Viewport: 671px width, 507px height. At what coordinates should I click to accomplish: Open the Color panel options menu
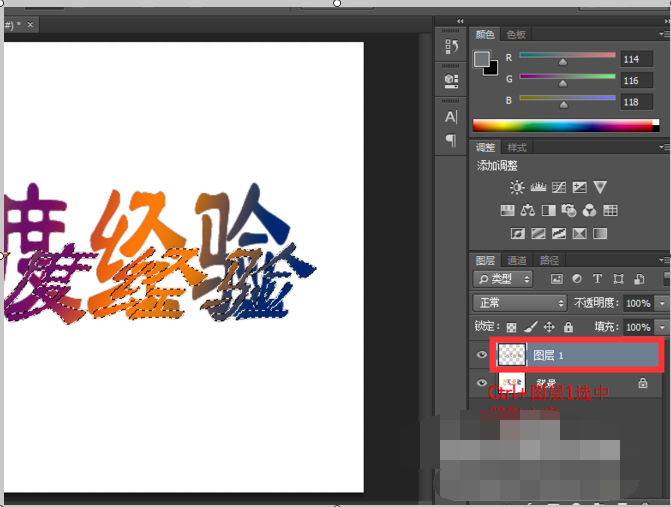[x=663, y=34]
